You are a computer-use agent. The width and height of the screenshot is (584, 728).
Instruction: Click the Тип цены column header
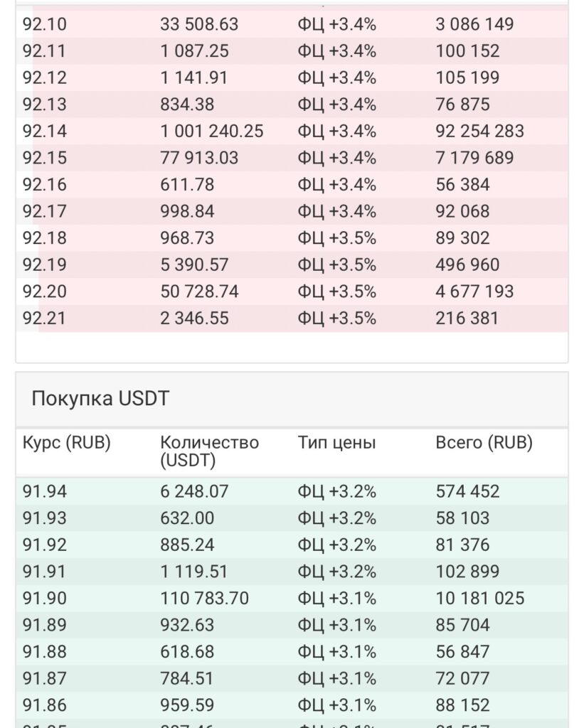tap(336, 442)
